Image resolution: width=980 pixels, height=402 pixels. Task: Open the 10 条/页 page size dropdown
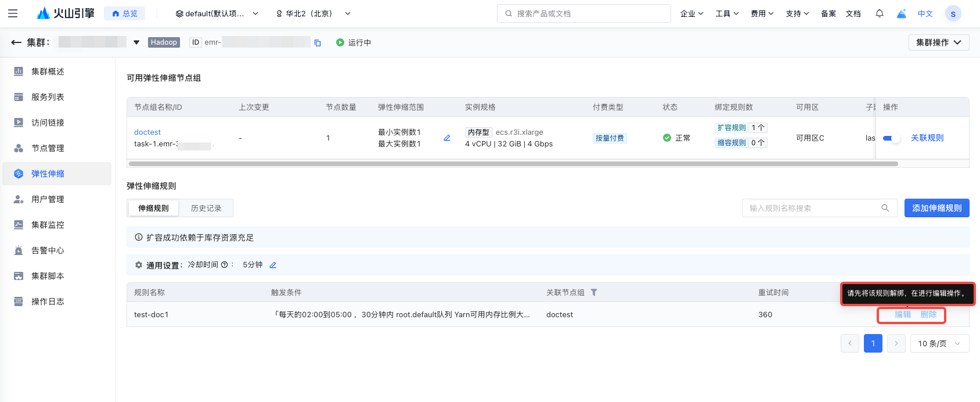(940, 343)
